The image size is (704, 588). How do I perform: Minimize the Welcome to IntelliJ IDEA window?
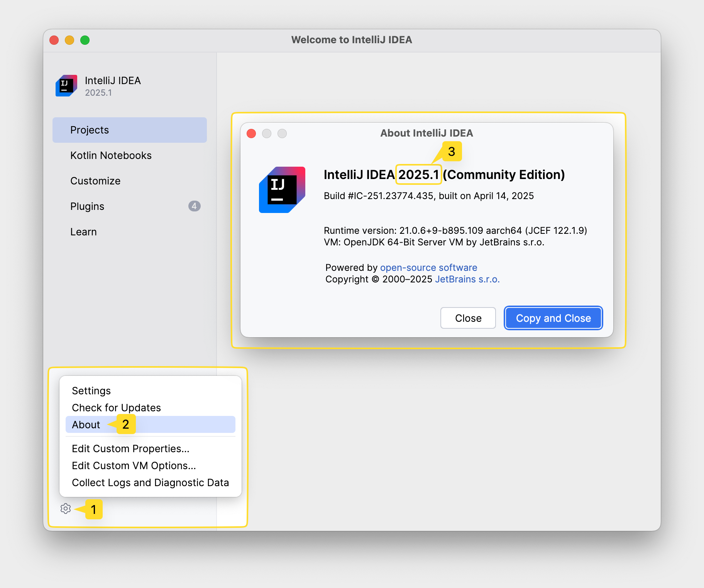click(69, 40)
